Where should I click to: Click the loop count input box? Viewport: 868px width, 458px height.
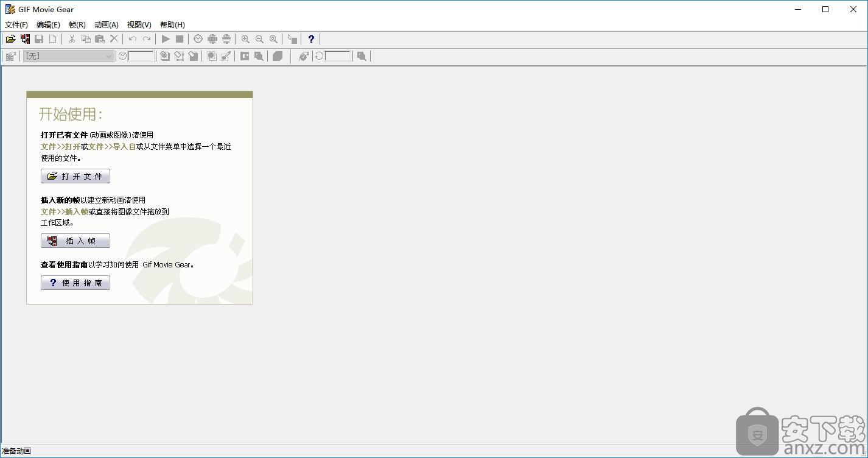[x=338, y=56]
